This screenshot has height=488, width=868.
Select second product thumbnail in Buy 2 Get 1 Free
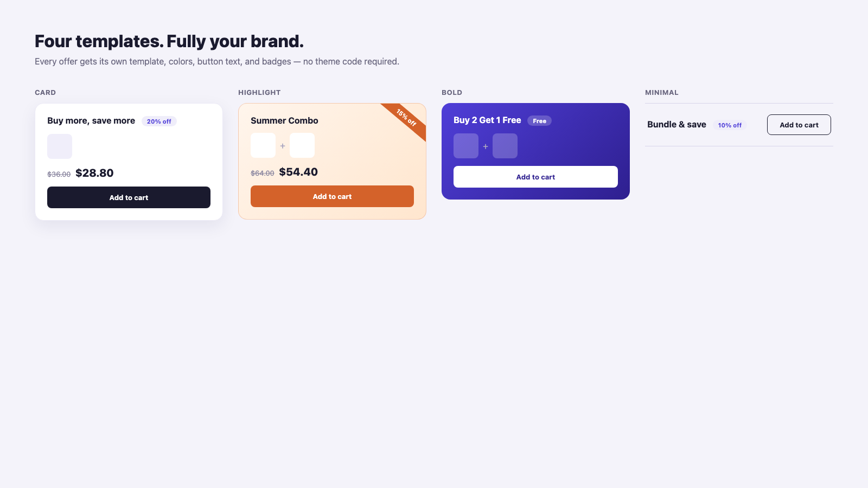point(505,146)
